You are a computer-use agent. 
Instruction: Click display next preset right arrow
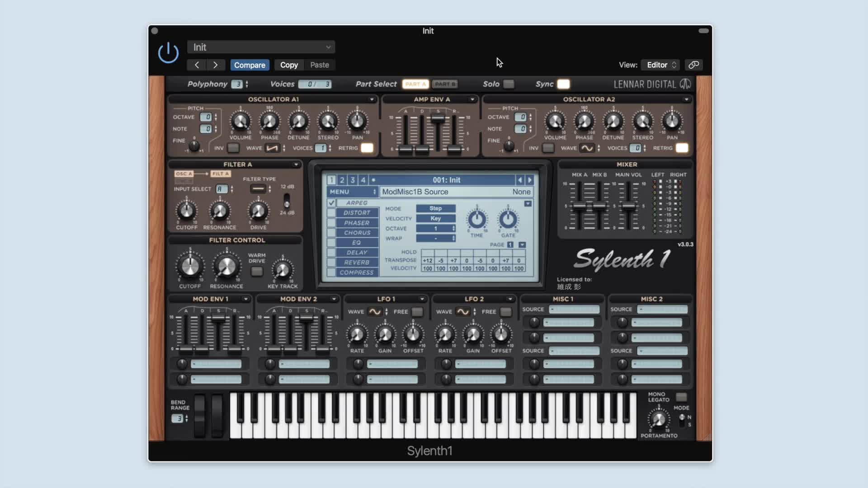click(529, 180)
